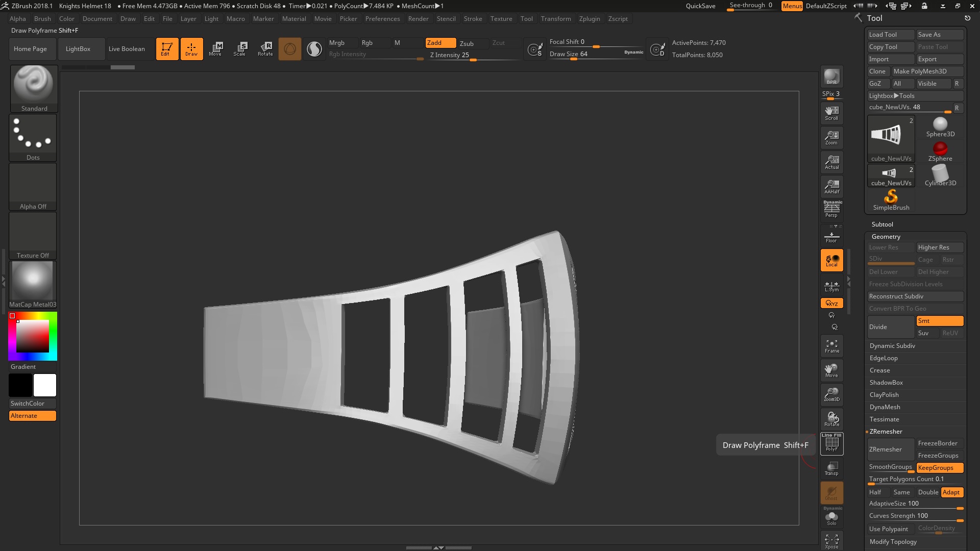Open the Brush menu

pos(42,19)
